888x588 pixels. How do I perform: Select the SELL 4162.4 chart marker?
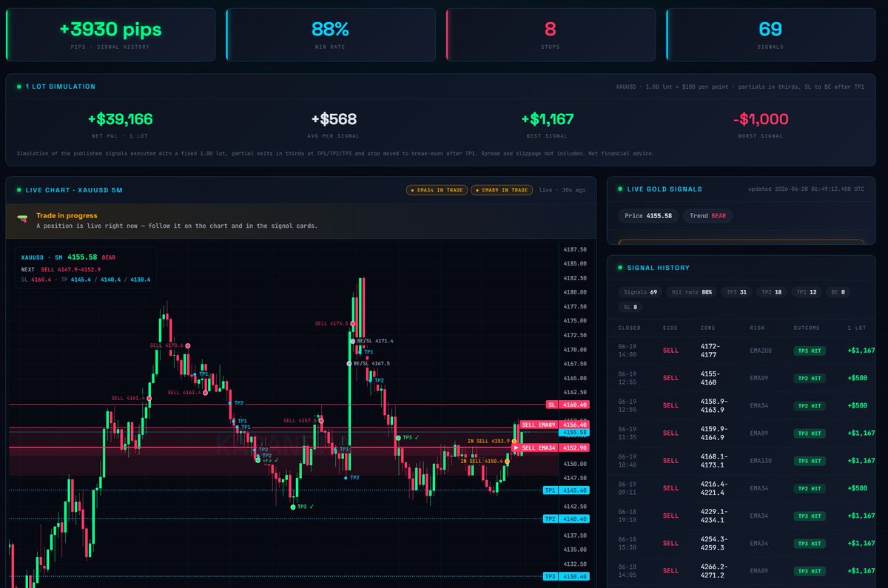tap(206, 392)
